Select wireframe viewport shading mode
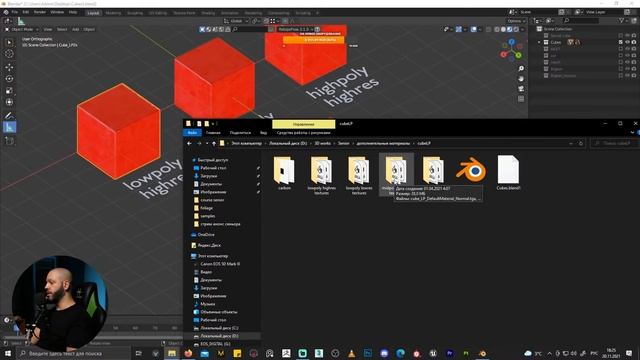The width and height of the screenshot is (640, 360). tap(497, 29)
